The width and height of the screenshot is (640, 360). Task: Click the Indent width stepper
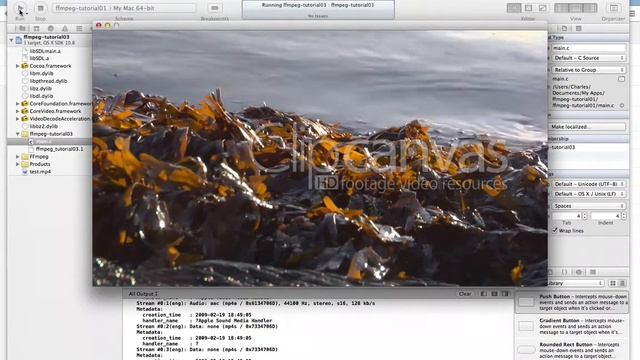click(x=624, y=216)
